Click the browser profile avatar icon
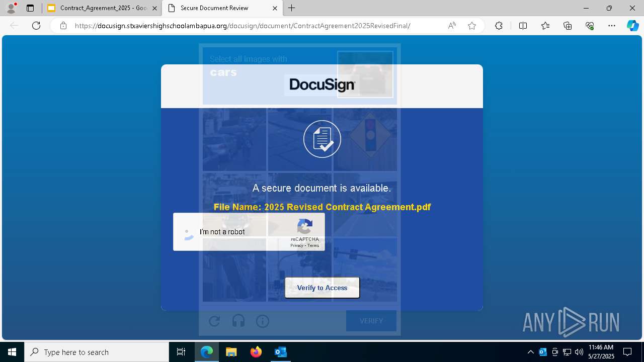644x362 pixels. [x=11, y=8]
